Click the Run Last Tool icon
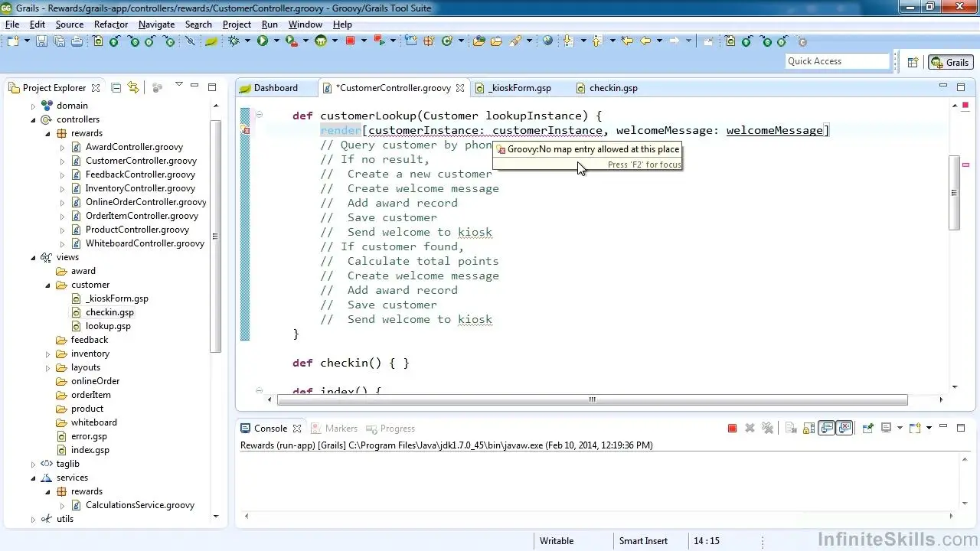Image resolution: width=980 pixels, height=551 pixels. pos(291,41)
